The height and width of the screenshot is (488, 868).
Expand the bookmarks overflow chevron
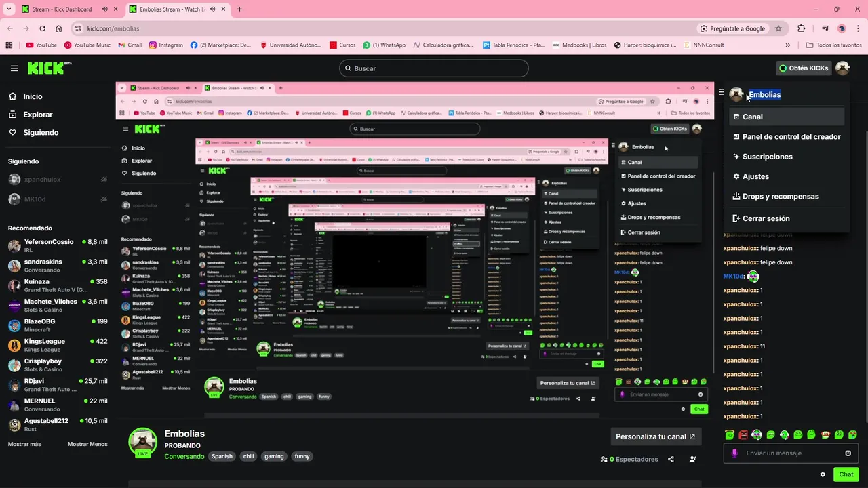point(787,45)
